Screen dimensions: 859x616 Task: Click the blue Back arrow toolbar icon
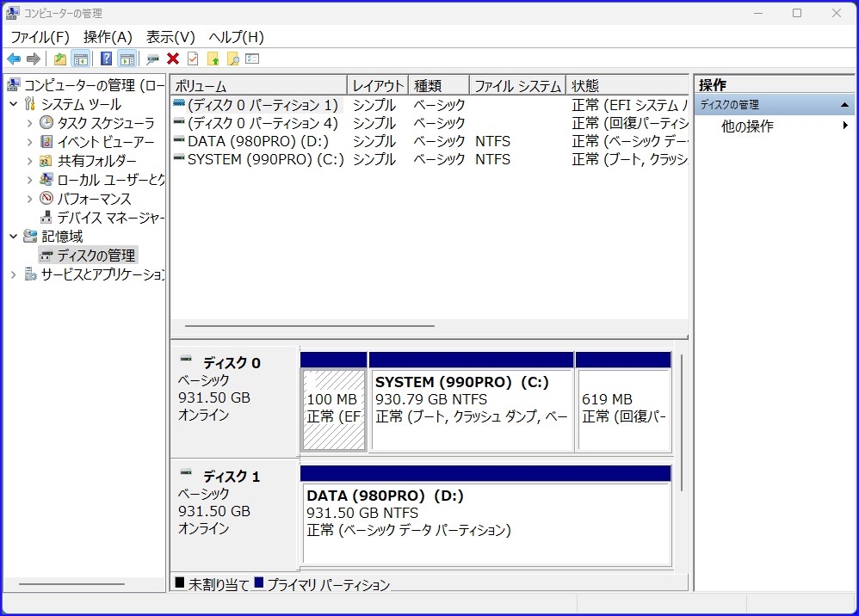click(14, 59)
